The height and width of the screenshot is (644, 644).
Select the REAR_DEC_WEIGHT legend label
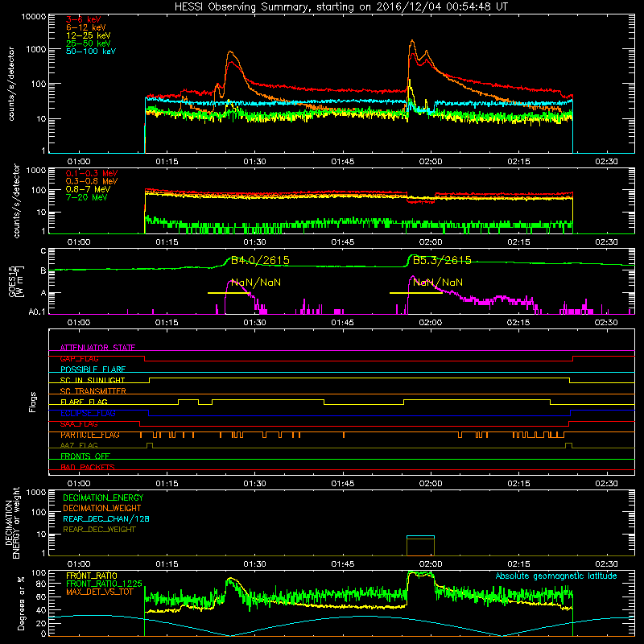pyautogui.click(x=99, y=530)
